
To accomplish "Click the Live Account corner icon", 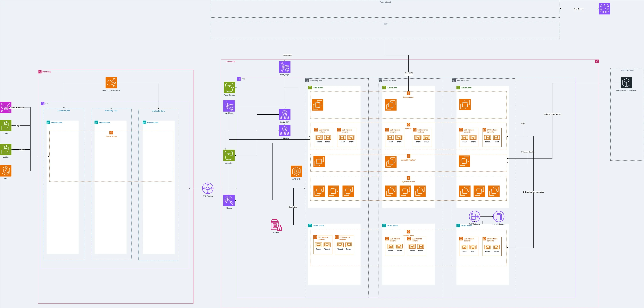I will (597, 61).
